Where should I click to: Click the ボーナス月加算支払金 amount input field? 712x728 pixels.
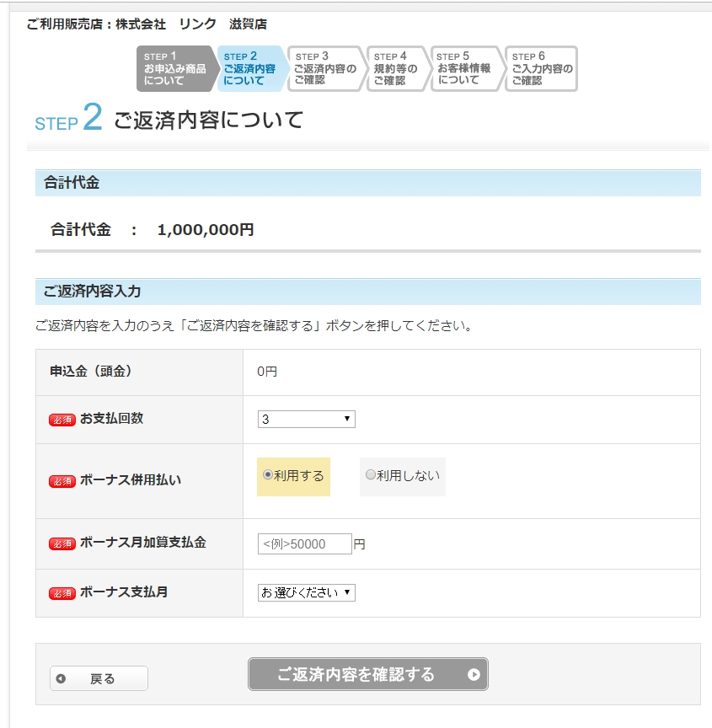(x=304, y=544)
